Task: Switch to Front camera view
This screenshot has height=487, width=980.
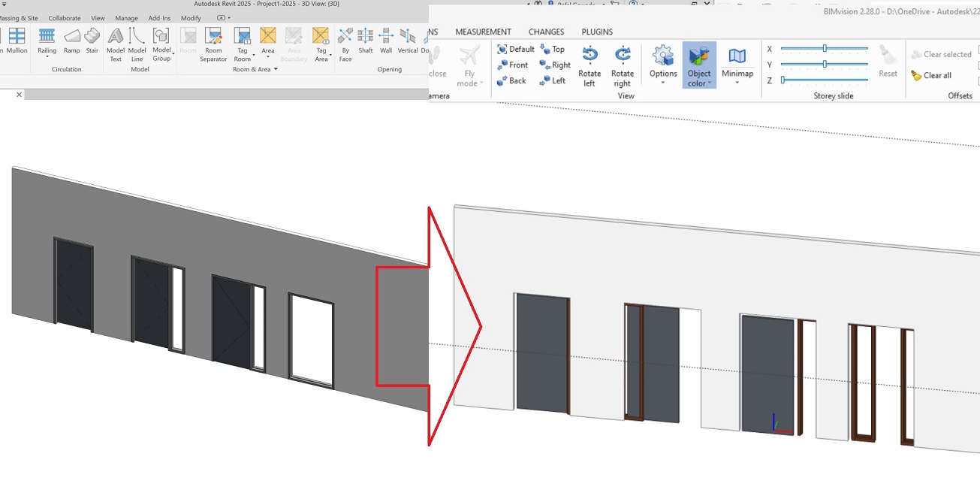Action: [x=512, y=65]
